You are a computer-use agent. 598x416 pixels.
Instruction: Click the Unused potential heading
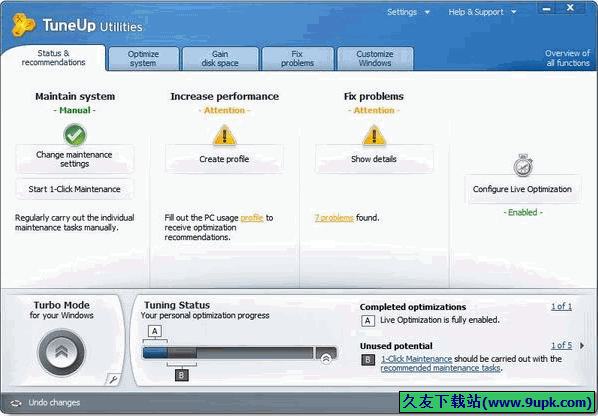tap(396, 346)
